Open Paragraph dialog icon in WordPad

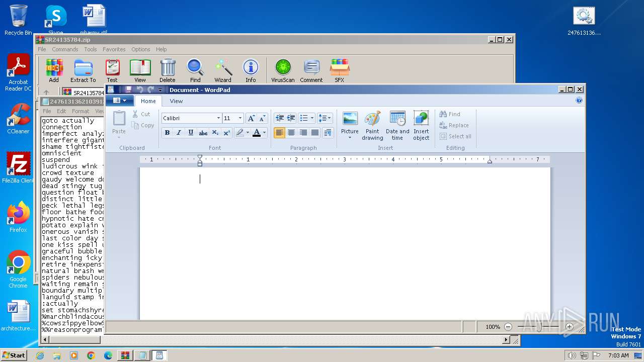tap(328, 133)
